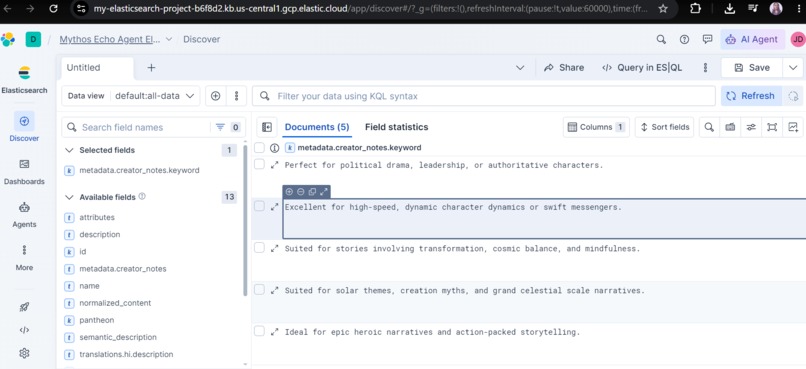
Task: Save the Discover session
Action: 752,67
